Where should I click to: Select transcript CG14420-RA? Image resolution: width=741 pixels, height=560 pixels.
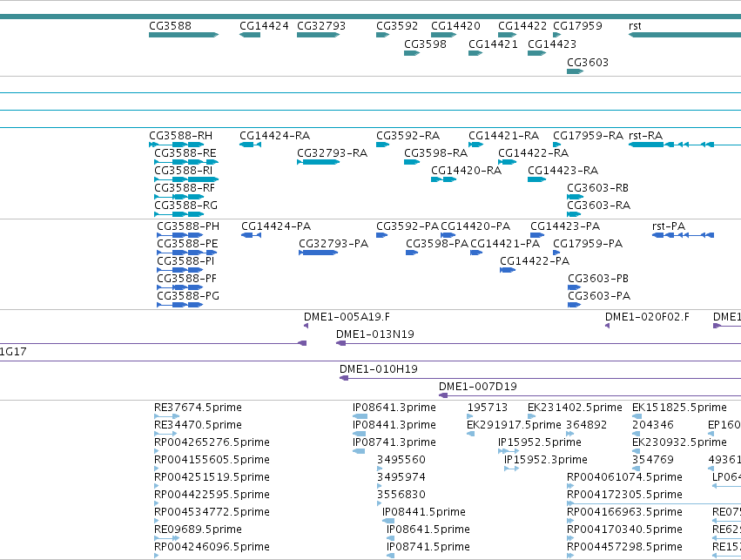466,171
